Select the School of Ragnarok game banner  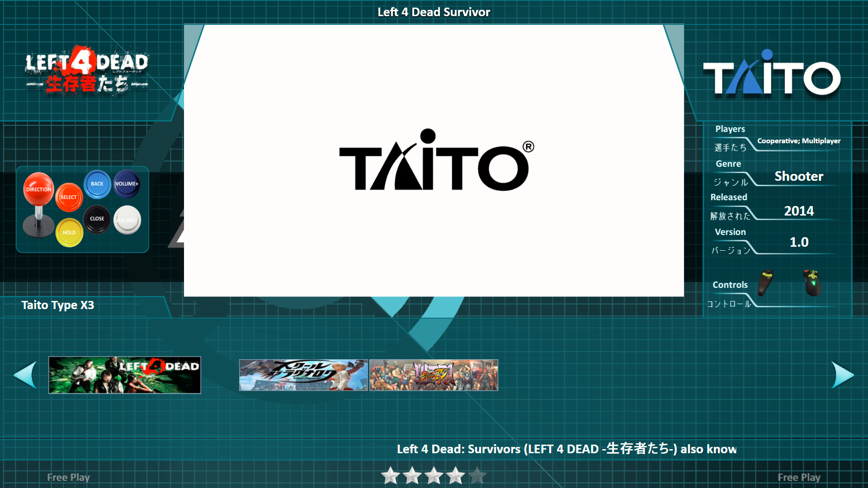pos(303,375)
